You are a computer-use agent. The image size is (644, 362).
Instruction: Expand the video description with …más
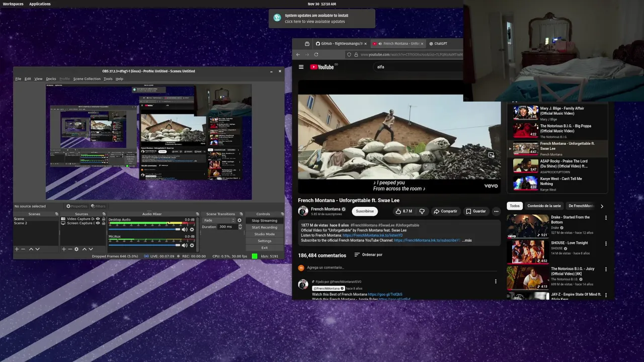click(467, 240)
